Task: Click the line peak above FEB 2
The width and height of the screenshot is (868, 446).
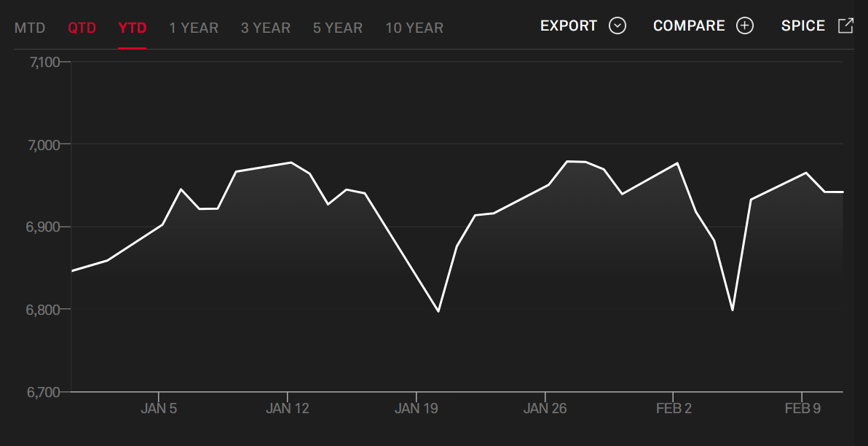Action: [678, 163]
